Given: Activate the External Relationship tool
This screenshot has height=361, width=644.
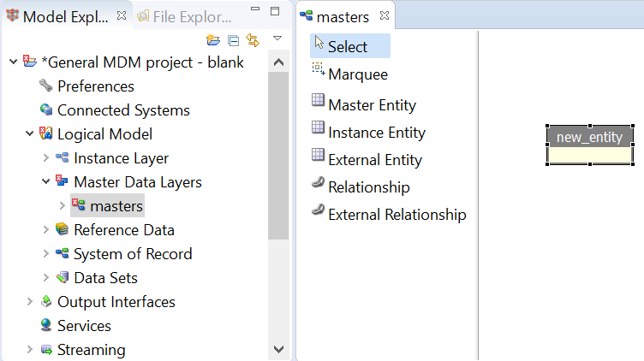Looking at the screenshot, I should (x=397, y=215).
